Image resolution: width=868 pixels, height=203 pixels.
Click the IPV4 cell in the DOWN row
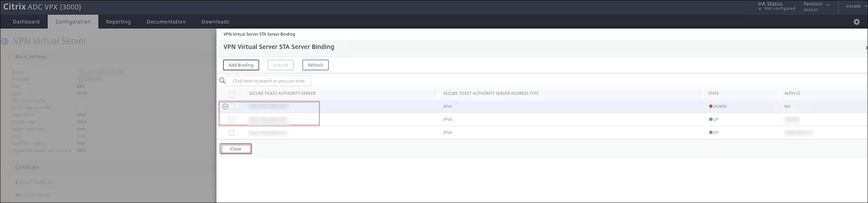447,107
